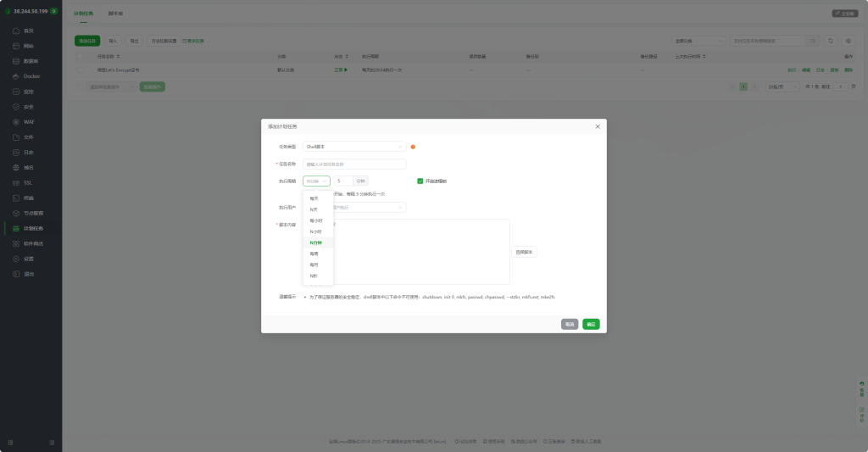Screen dimensions: 868x452
Task: Click the 导入 button
Action: click(113, 41)
